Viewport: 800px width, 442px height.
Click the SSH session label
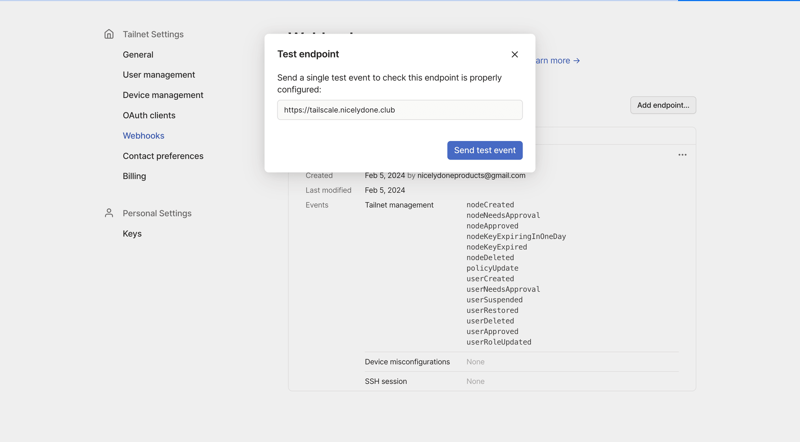click(386, 381)
